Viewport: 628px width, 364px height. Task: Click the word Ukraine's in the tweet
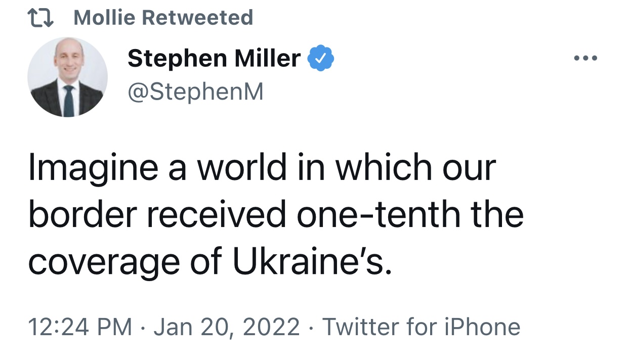click(312, 262)
